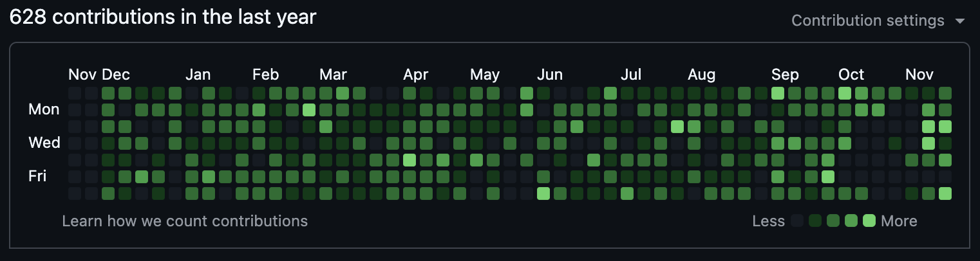Select the brightest Saturday cell under Jun
This screenshot has height=261, width=980.
point(543,194)
